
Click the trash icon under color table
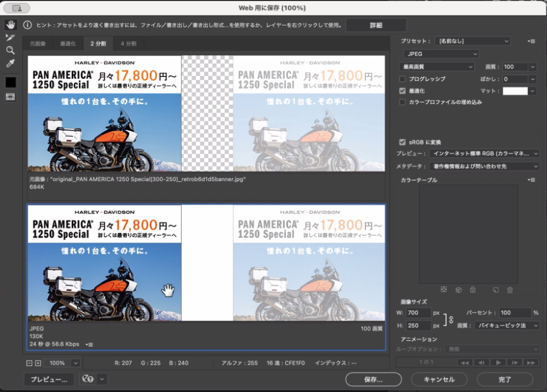[x=510, y=289]
